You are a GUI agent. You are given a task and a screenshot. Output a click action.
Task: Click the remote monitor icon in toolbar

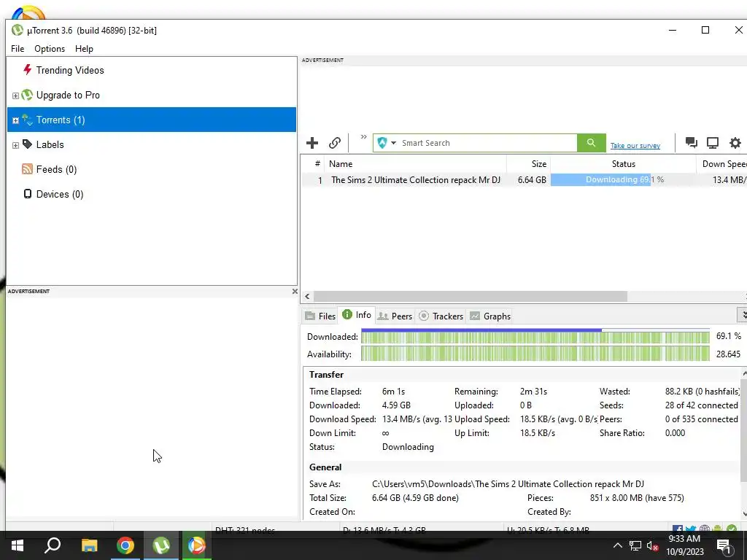tap(713, 142)
